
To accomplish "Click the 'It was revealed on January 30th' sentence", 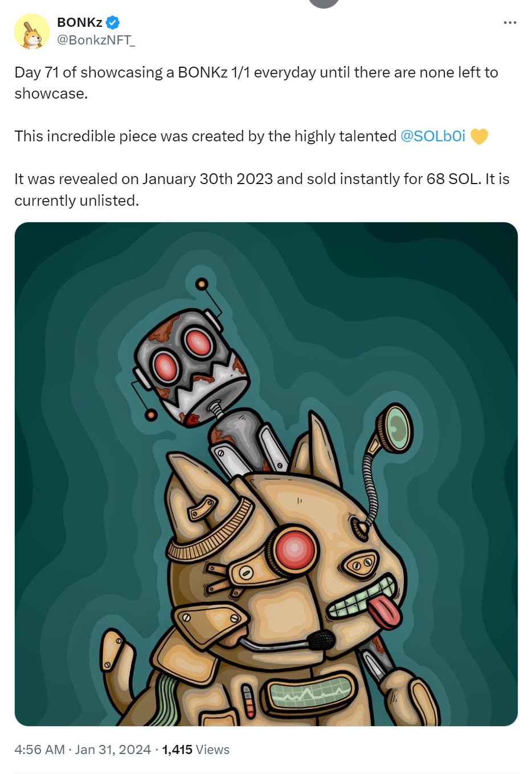I will click(x=262, y=190).
